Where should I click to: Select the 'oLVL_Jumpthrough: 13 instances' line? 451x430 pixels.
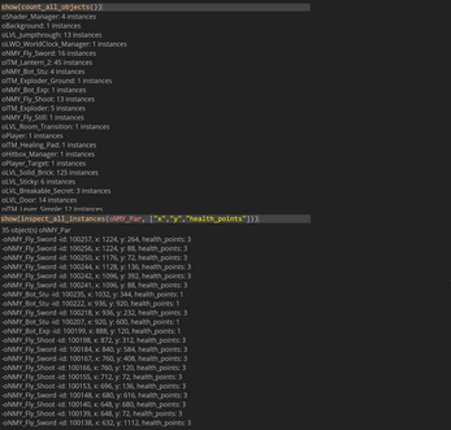click(52, 35)
